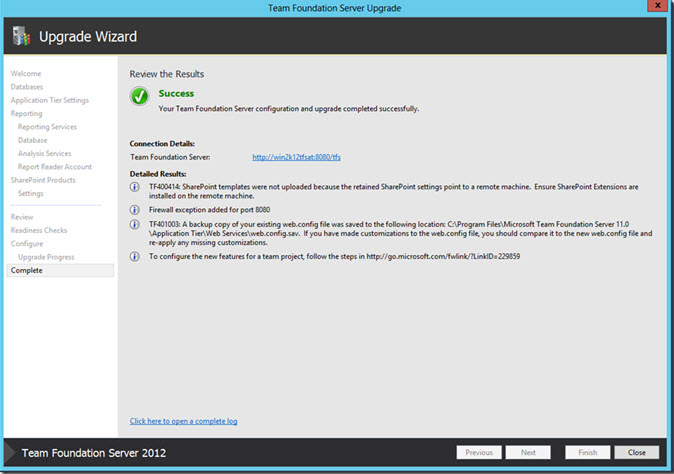Select Readiness Checks step
The height and width of the screenshot is (474, 674).
pyautogui.click(x=39, y=230)
